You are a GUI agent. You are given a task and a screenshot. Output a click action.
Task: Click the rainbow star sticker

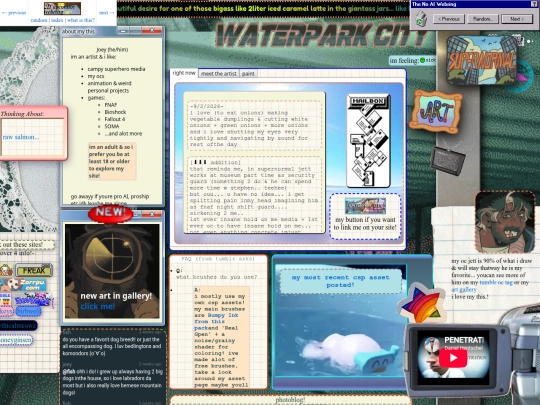click(x=422, y=304)
